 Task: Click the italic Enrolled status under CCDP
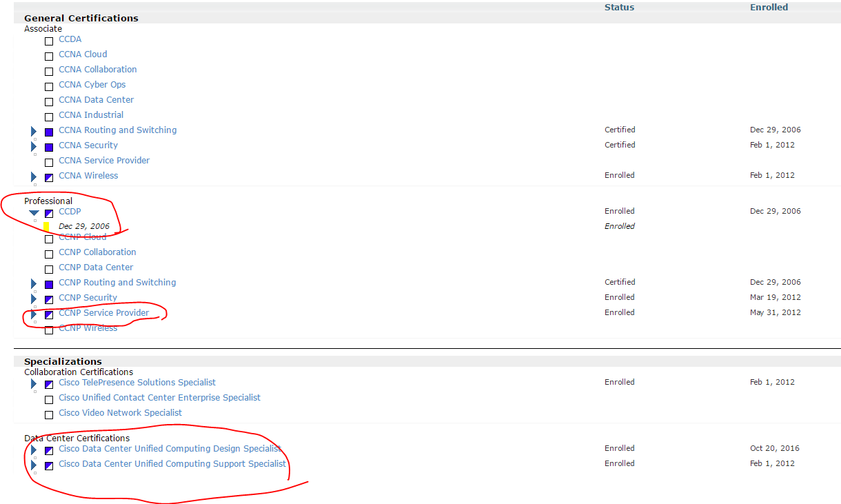(620, 226)
